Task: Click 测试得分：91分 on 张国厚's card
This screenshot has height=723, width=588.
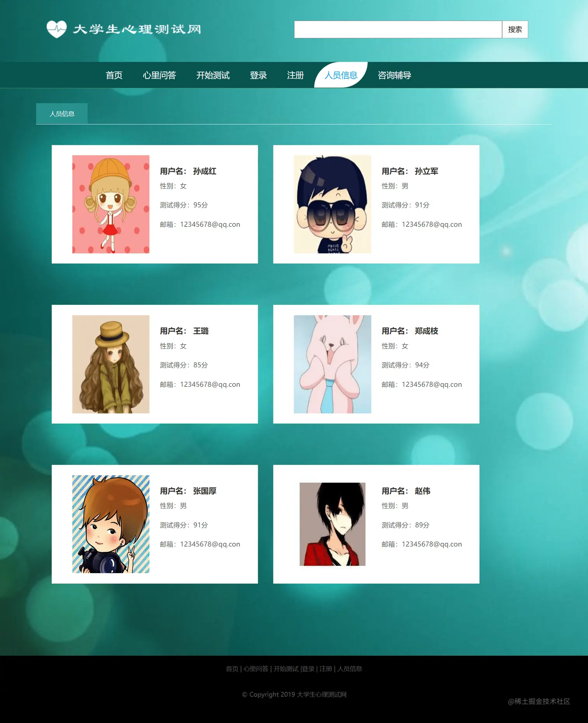Action: (x=184, y=525)
